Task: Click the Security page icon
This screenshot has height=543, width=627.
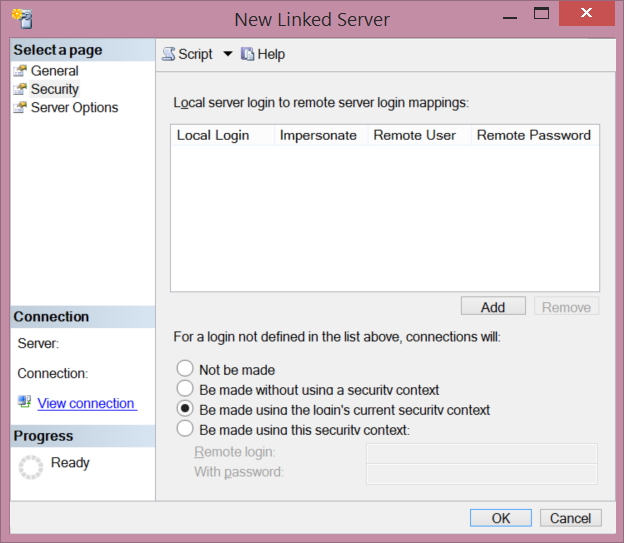Action: [20, 89]
